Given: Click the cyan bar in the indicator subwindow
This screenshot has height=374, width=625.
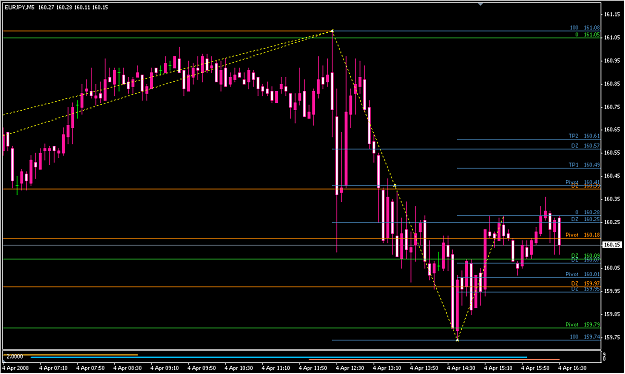Looking at the screenshot, I should (x=279, y=357).
